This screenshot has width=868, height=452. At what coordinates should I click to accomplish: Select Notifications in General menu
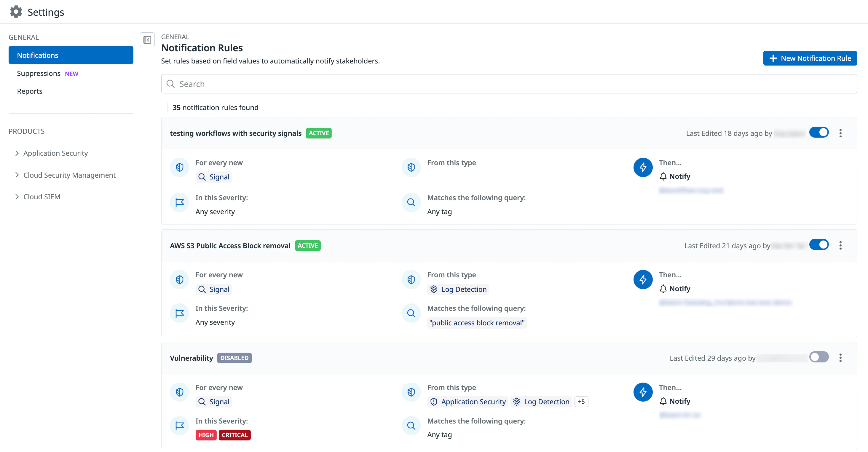pyautogui.click(x=71, y=55)
